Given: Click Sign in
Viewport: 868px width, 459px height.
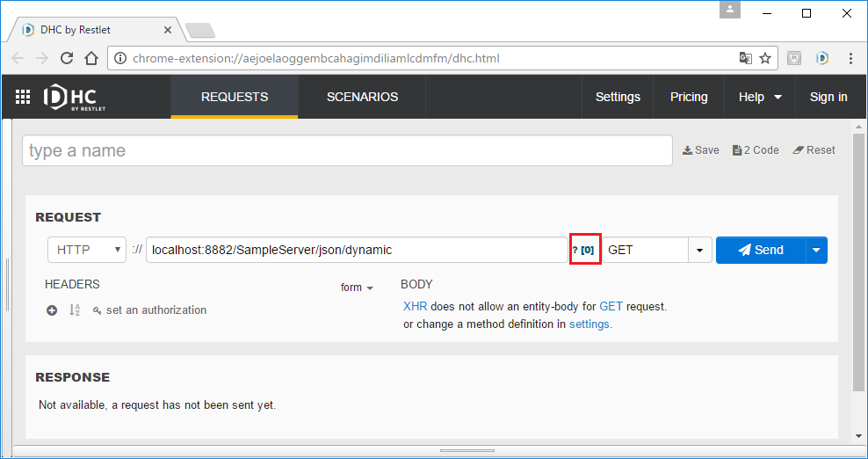Looking at the screenshot, I should [828, 97].
